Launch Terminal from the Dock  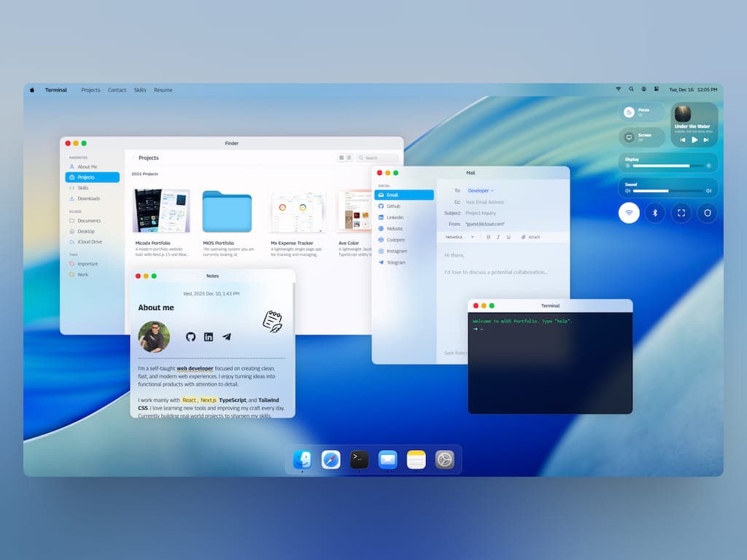[359, 459]
